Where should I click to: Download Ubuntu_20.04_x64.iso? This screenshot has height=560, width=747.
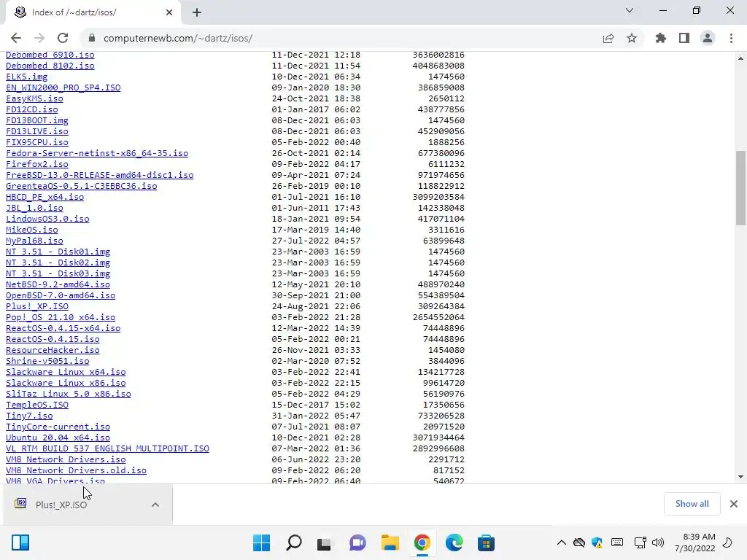[58, 437]
